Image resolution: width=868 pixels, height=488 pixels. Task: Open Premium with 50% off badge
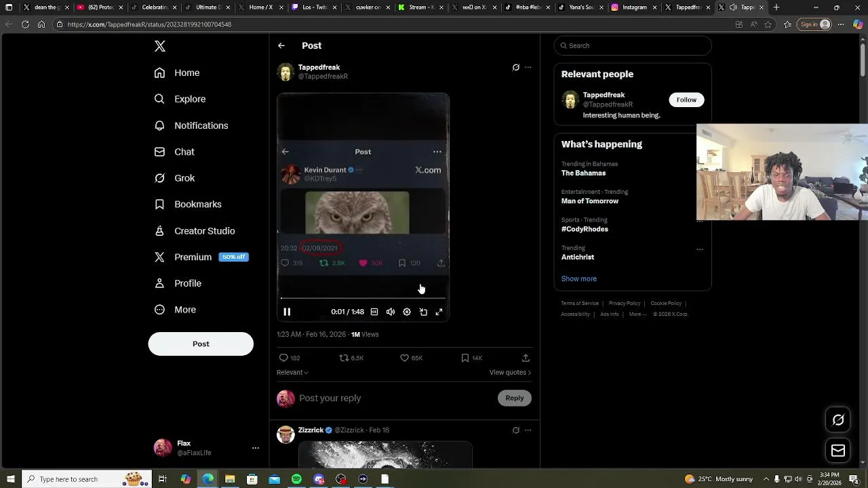pos(201,257)
